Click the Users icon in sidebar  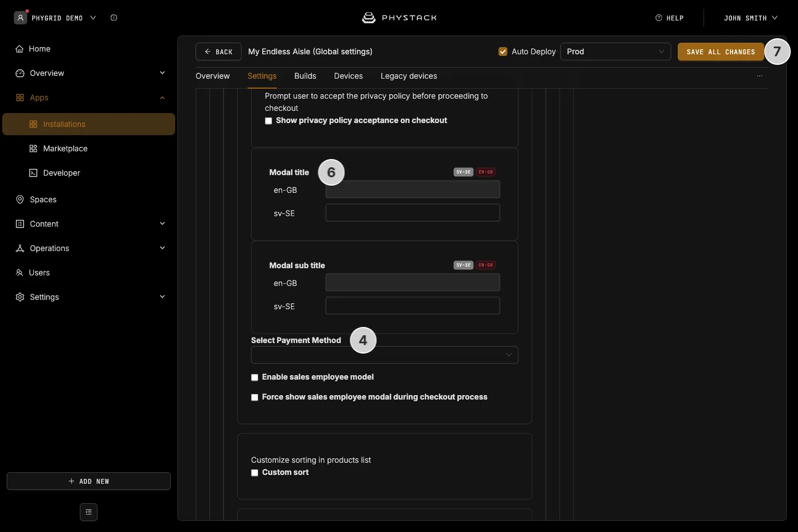pos(19,273)
